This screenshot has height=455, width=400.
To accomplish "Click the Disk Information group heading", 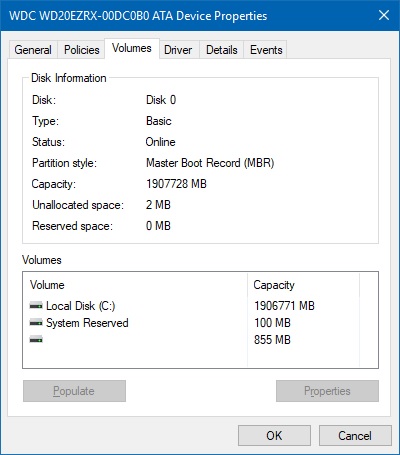I will (69, 78).
